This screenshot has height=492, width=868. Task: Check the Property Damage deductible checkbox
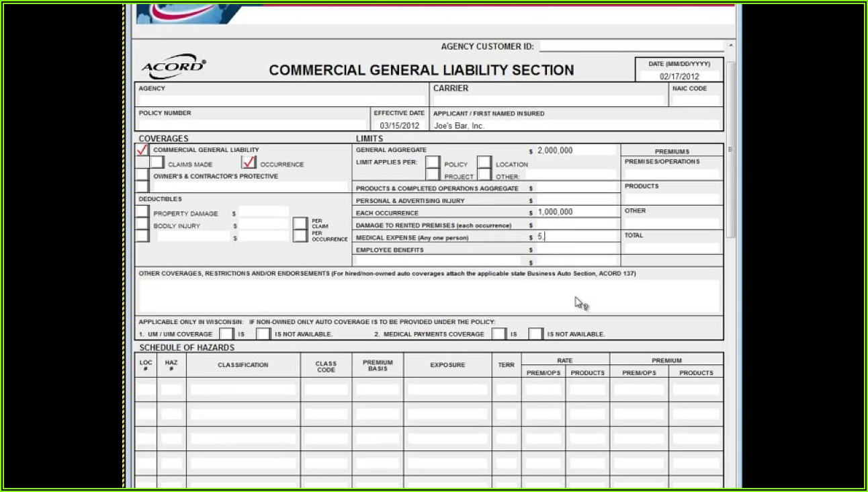[142, 212]
